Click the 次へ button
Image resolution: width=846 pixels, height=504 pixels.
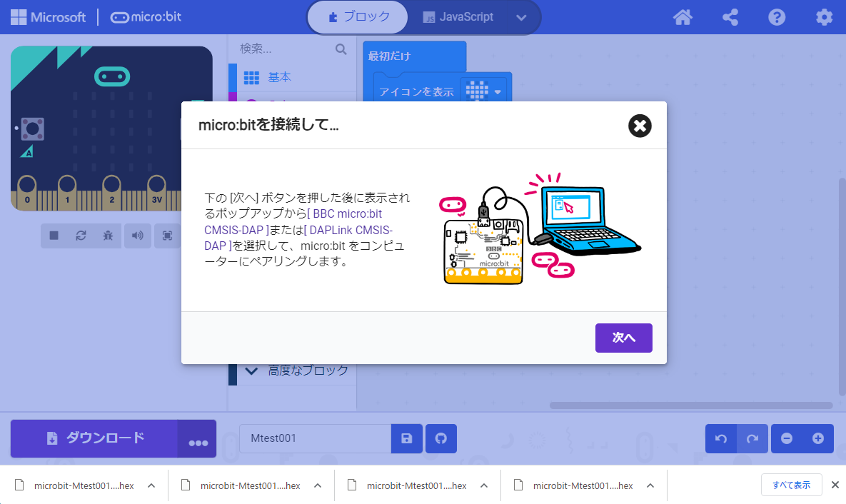coord(624,338)
